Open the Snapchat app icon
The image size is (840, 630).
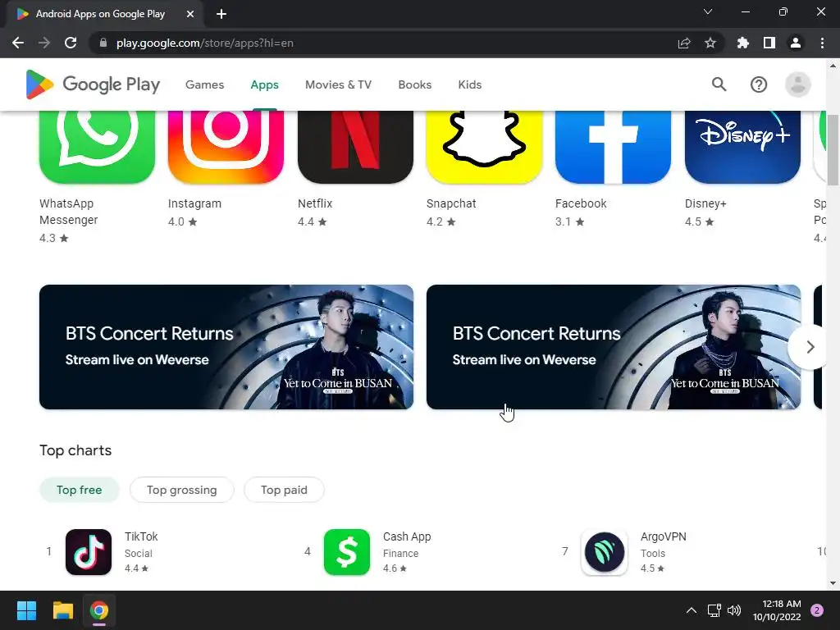[x=484, y=147]
